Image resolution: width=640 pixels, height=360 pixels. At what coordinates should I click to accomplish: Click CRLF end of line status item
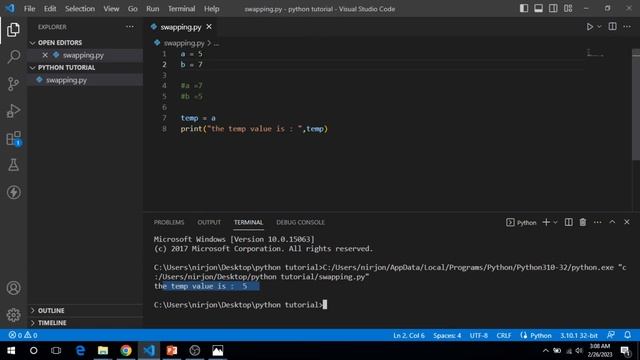[504, 336]
